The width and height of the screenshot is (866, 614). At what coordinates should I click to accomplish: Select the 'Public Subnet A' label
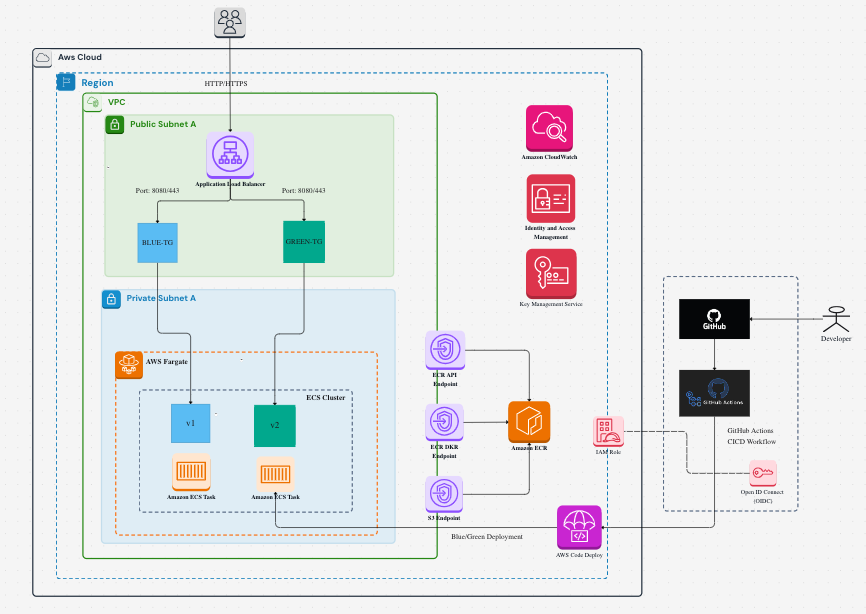(x=163, y=124)
